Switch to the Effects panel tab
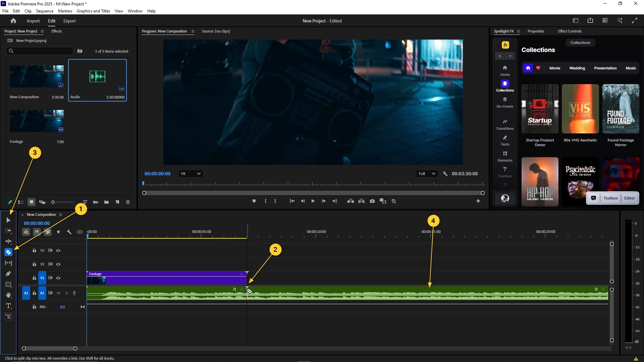 click(56, 31)
